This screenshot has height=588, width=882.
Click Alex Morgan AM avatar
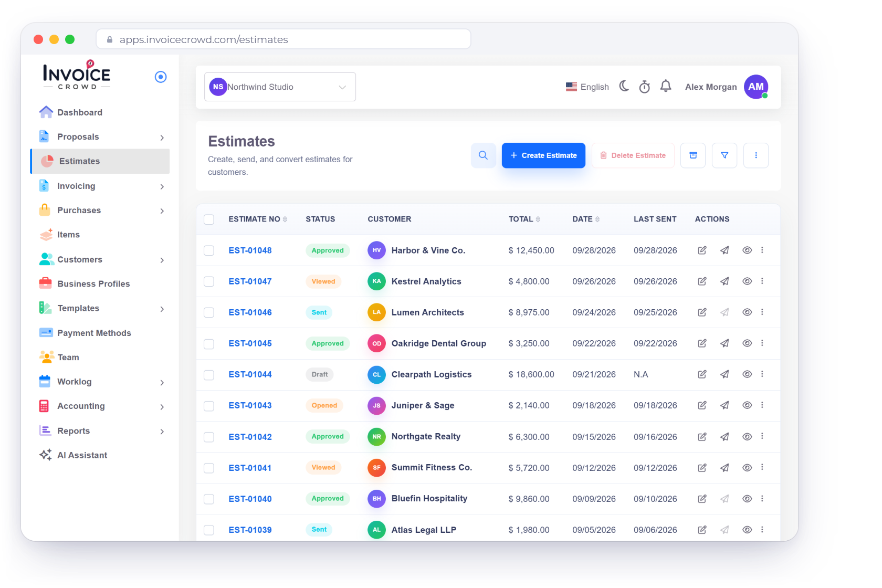[756, 87]
